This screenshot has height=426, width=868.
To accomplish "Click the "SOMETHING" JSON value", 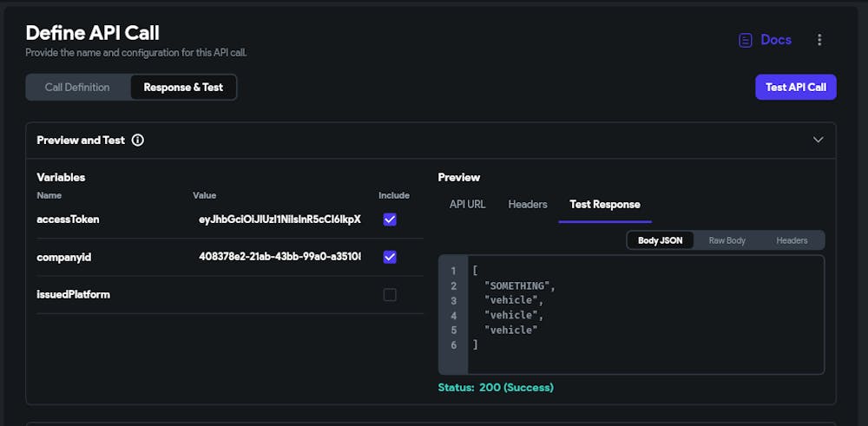I will click(x=517, y=286).
